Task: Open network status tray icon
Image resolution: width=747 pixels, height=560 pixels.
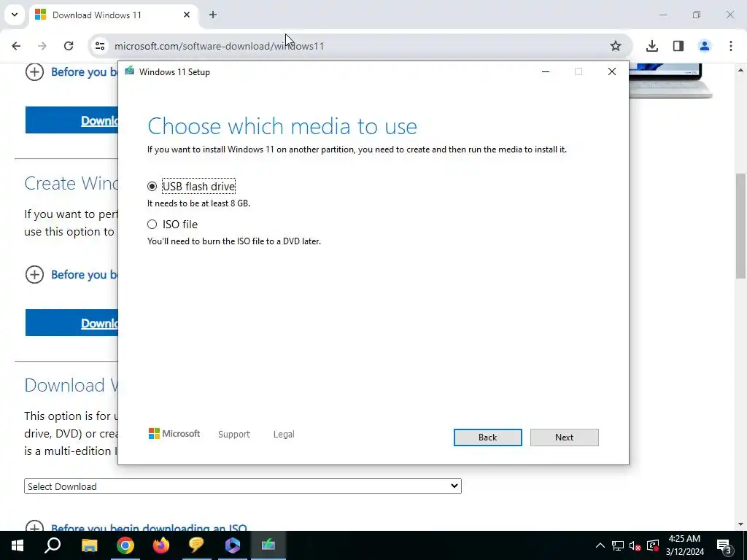Action: point(618,545)
